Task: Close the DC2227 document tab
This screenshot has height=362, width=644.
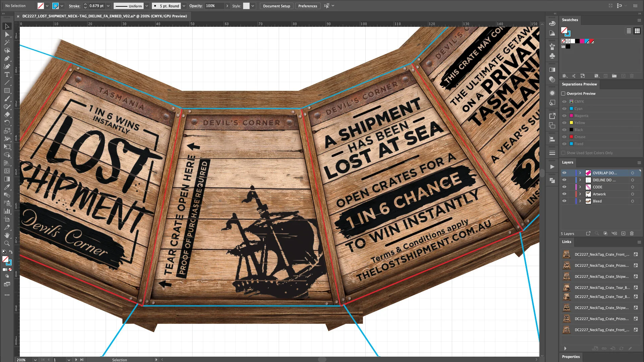Action: click(x=18, y=16)
